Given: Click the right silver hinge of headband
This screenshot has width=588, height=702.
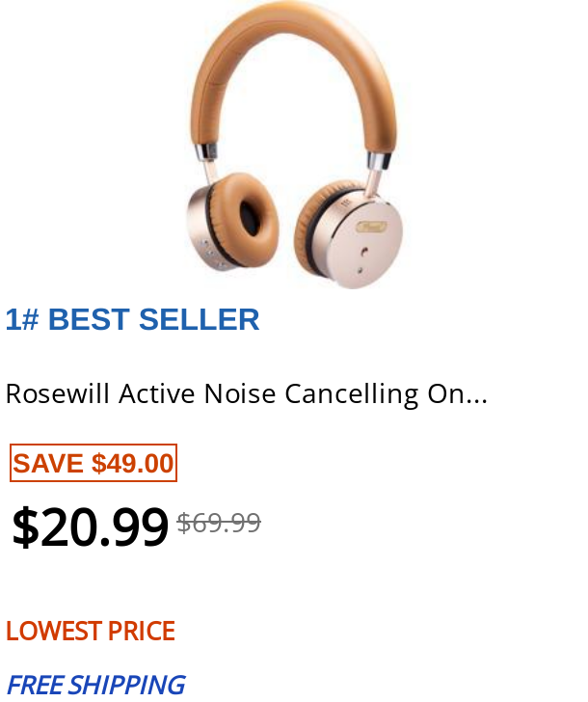Looking at the screenshot, I should click(x=379, y=162).
